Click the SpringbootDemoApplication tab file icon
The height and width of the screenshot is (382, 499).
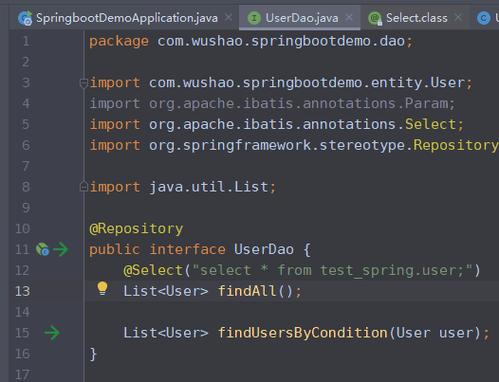(x=25, y=18)
